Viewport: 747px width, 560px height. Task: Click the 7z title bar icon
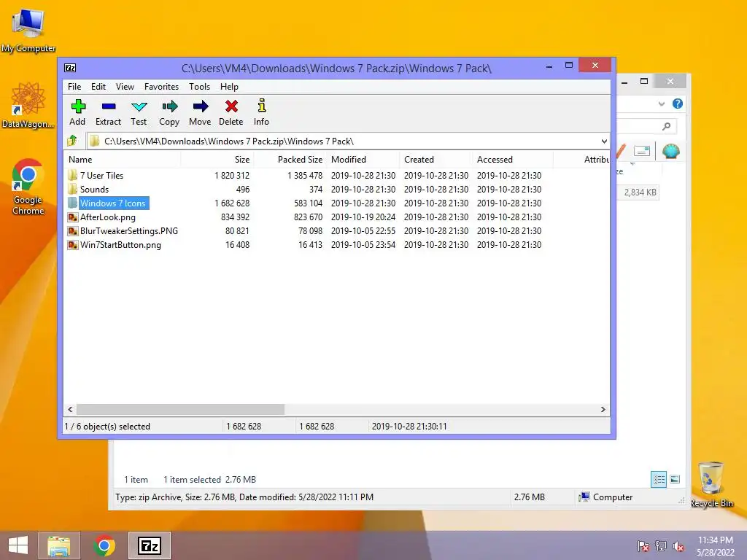(x=70, y=68)
